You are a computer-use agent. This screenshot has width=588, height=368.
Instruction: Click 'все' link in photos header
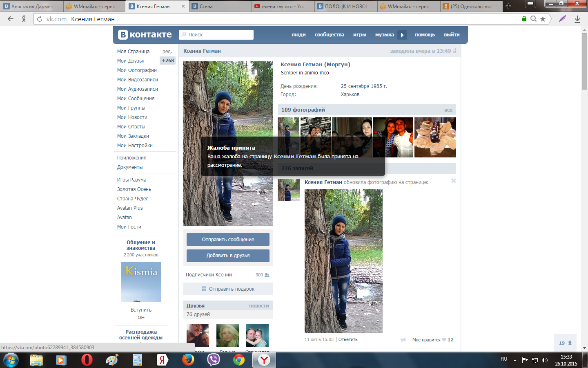pyautogui.click(x=448, y=110)
